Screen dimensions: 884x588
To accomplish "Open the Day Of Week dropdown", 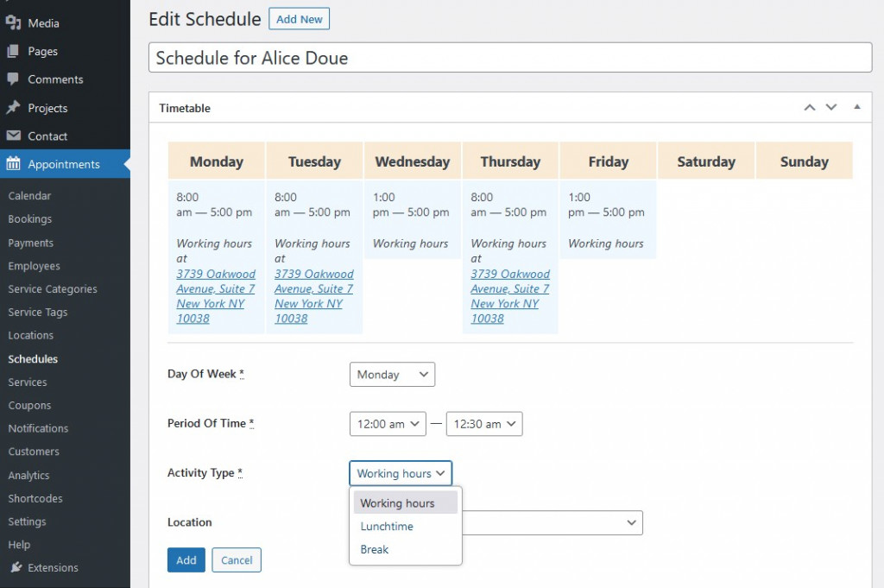I will (392, 374).
